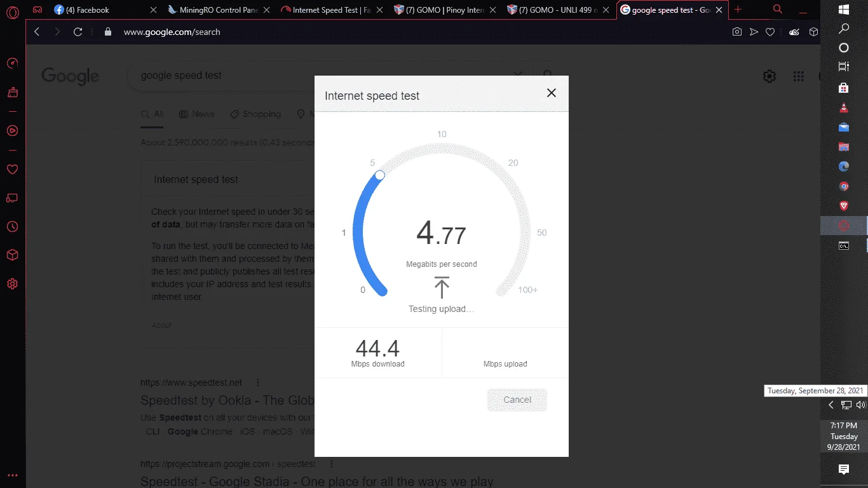Open the tabs/devices screen icon in sidebar
868x488 pixels.
(x=12, y=198)
